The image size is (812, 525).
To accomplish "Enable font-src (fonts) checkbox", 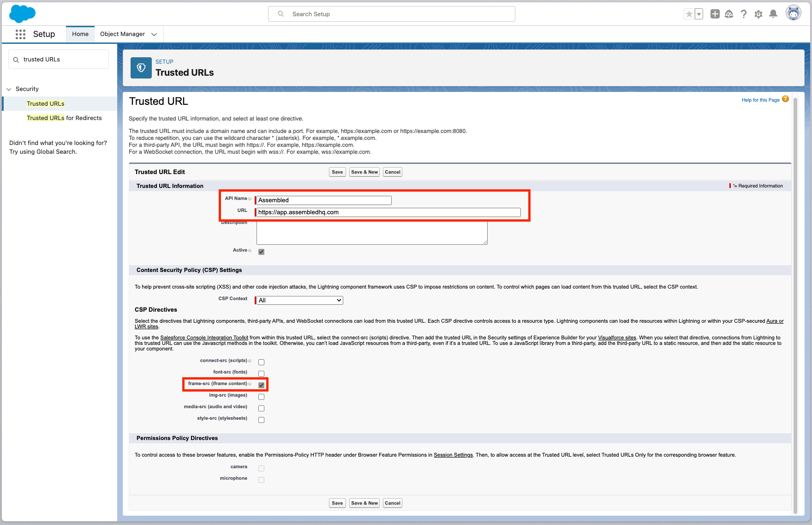I will [x=261, y=374].
